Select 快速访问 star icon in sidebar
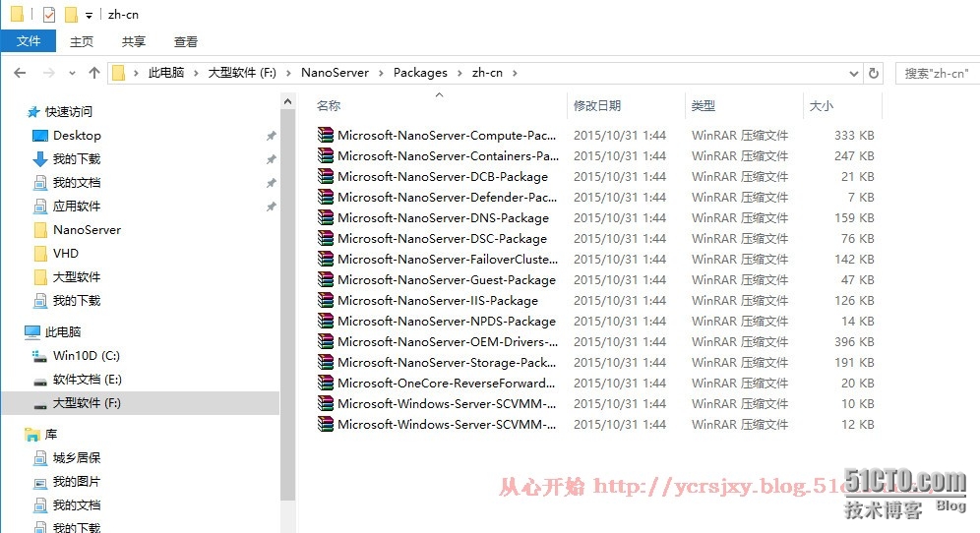This screenshot has height=533, width=980. tap(33, 112)
